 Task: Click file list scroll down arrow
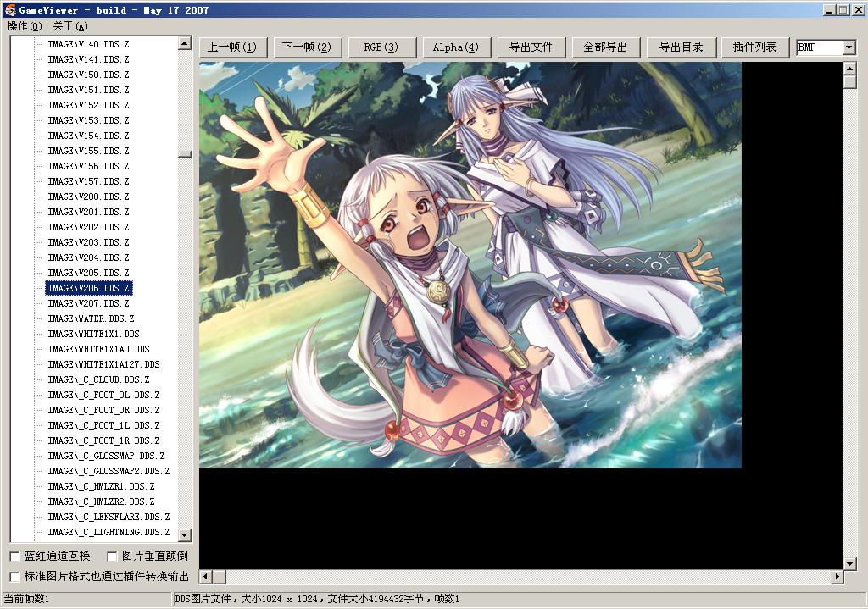pos(185,534)
